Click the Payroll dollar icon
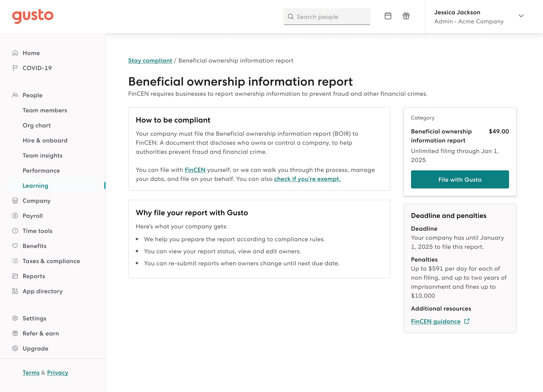Screen dimensions: 543x392 [15, 216]
